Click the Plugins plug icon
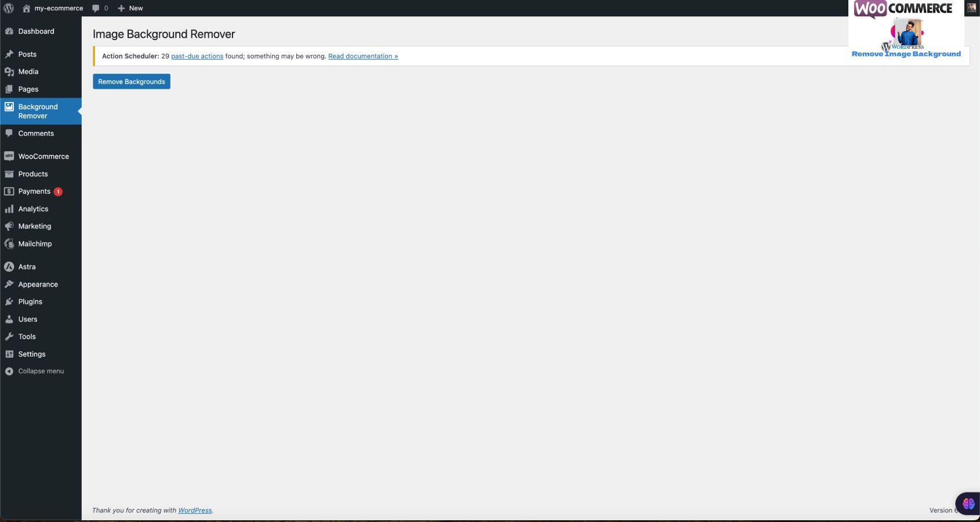 9,302
